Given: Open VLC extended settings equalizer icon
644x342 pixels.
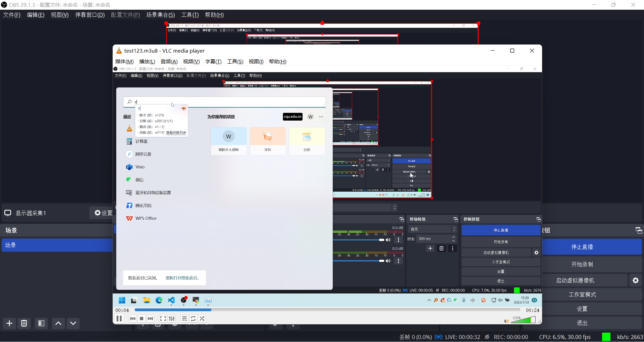Looking at the screenshot, I should pyautogui.click(x=172, y=319).
